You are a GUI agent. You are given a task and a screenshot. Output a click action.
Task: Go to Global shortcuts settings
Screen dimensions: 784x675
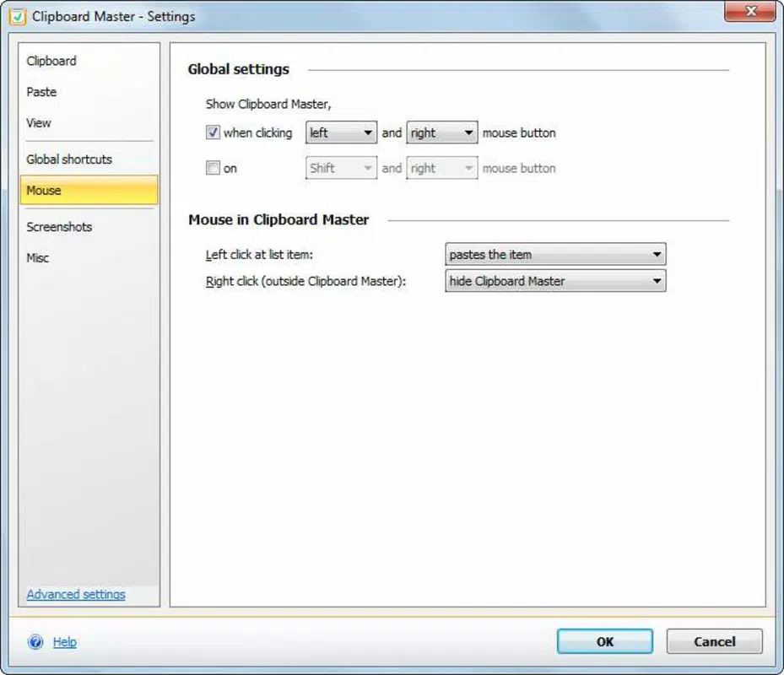click(89, 159)
